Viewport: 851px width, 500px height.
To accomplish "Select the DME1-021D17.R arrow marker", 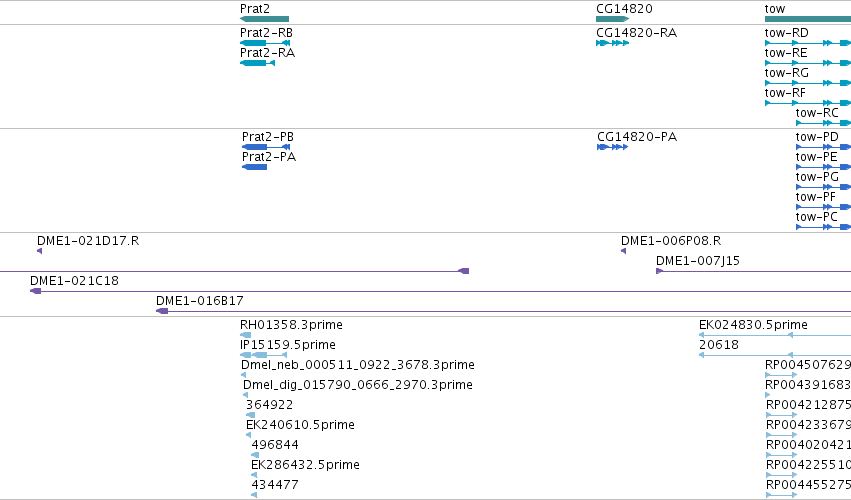I will (x=40, y=251).
